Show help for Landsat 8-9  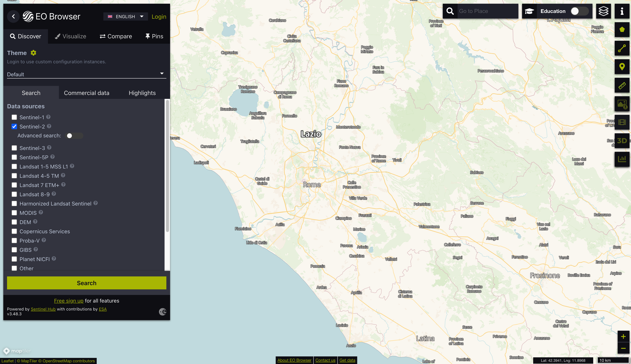point(54,194)
